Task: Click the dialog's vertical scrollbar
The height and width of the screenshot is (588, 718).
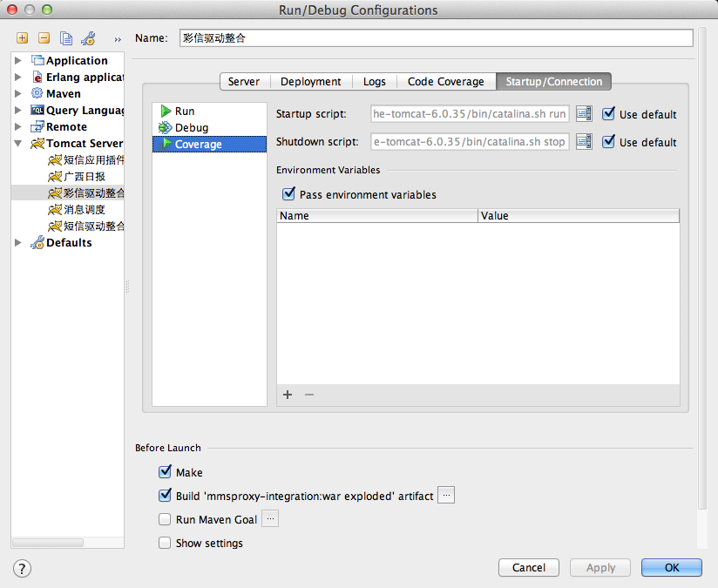Action: tap(702, 269)
